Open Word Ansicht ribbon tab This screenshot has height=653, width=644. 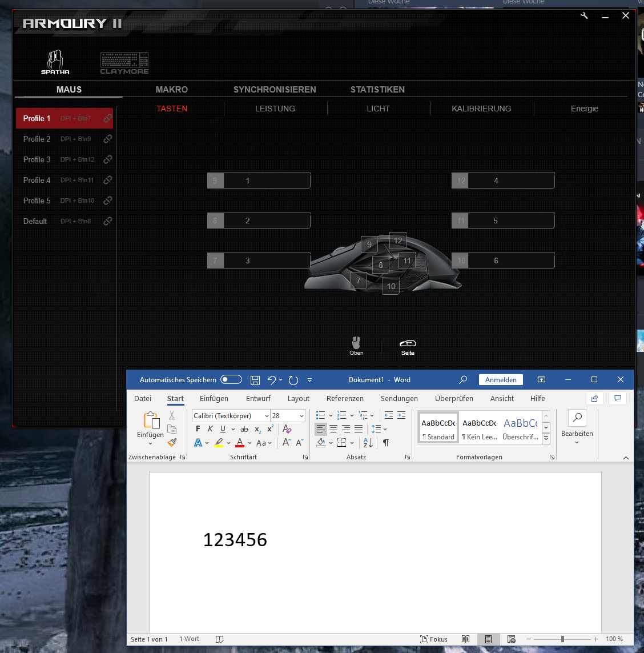(x=502, y=399)
